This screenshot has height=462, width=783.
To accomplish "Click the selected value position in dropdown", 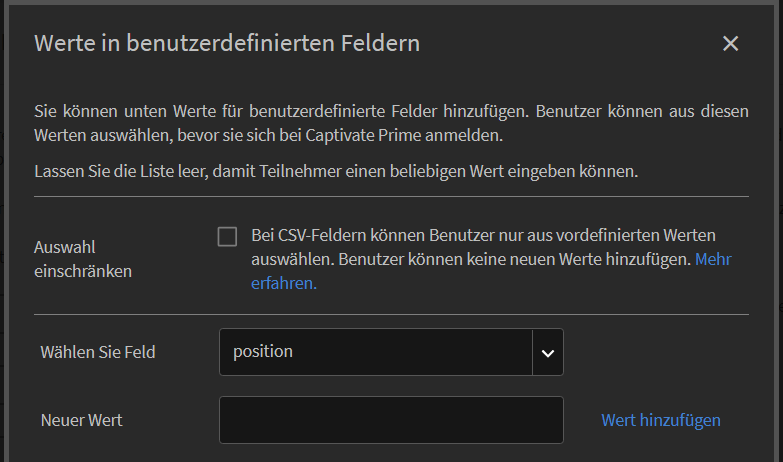I will tap(263, 352).
